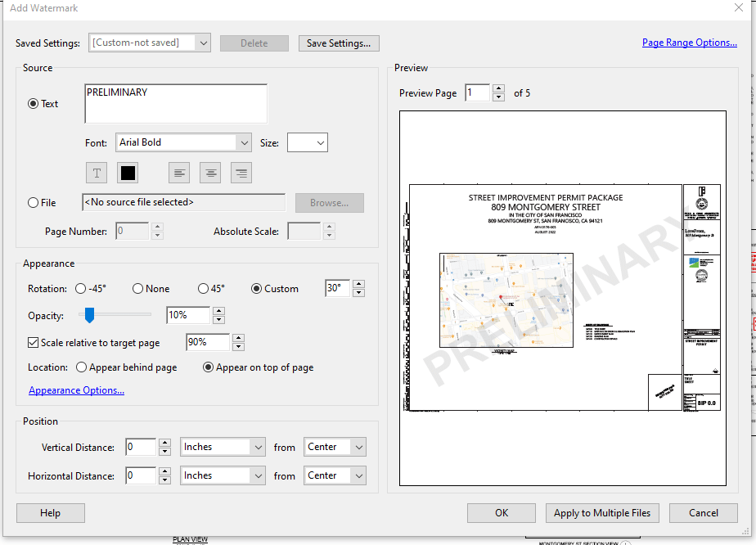Click the Save Settings button
Viewport: 756px width, 545px height.
tap(339, 42)
